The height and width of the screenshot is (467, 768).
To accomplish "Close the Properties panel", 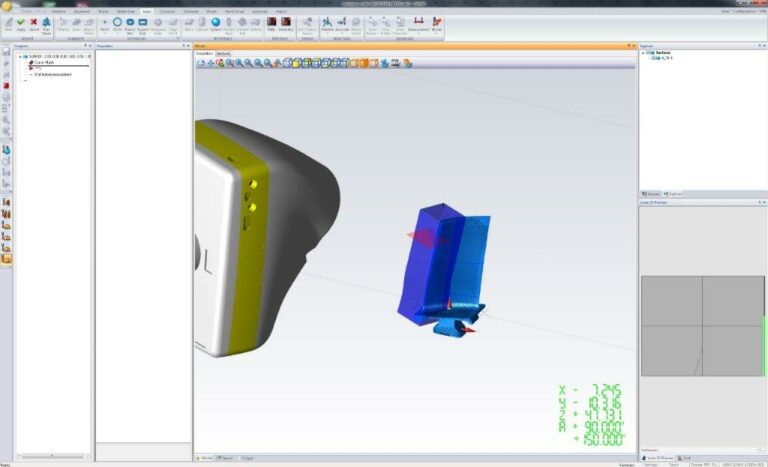I will tap(188, 46).
